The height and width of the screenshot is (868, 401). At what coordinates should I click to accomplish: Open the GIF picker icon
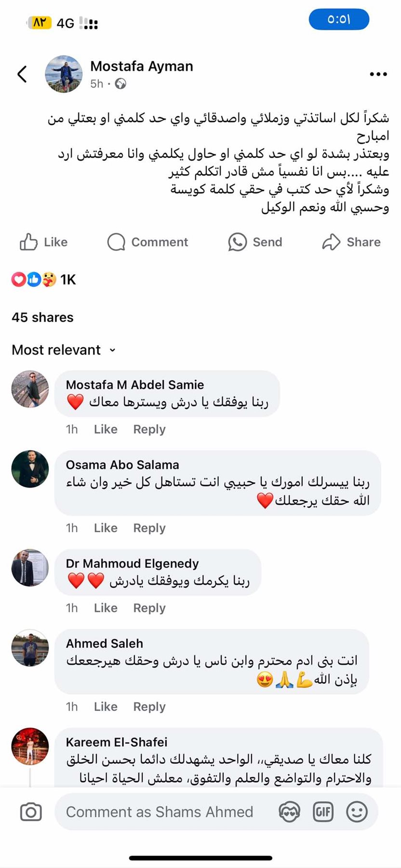(323, 812)
